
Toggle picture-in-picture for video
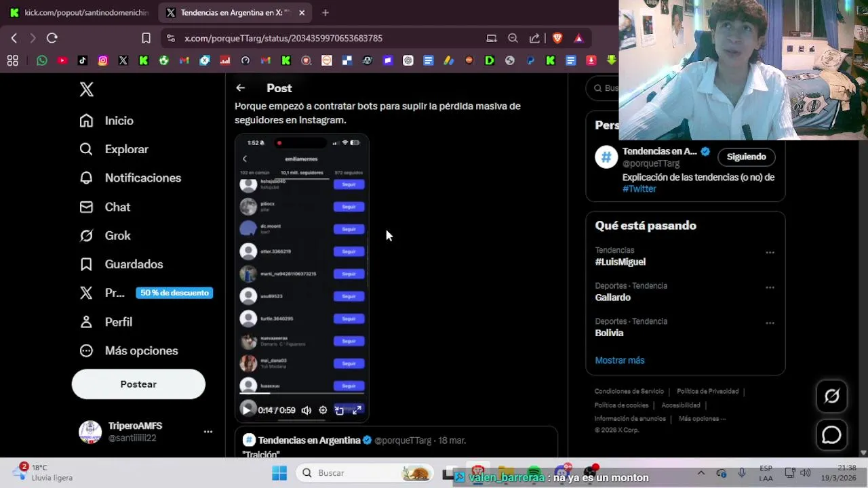tap(340, 410)
